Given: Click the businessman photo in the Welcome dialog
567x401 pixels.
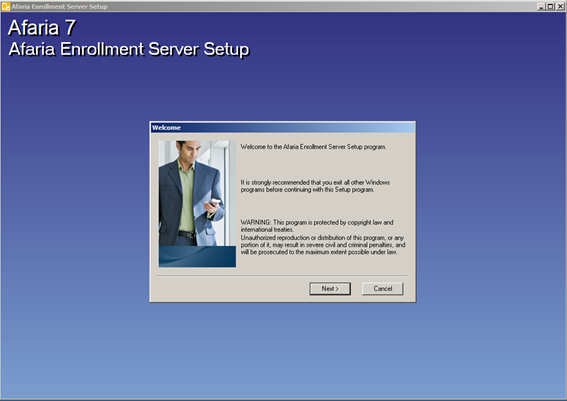Looking at the screenshot, I should (197, 204).
